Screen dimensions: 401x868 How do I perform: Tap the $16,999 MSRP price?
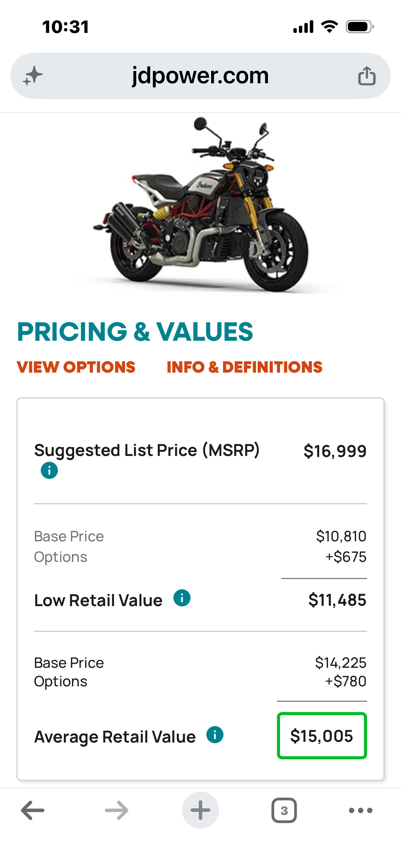coord(335,451)
